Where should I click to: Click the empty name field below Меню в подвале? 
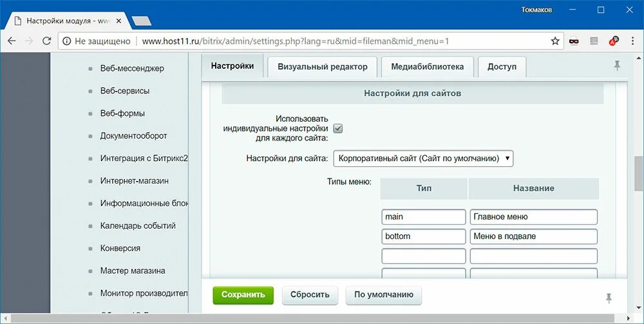click(533, 256)
